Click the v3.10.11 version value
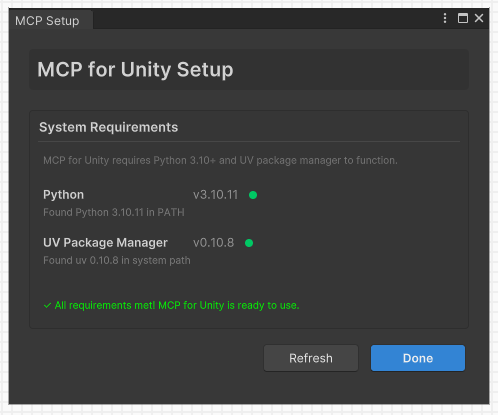498x415 pixels. click(x=215, y=195)
